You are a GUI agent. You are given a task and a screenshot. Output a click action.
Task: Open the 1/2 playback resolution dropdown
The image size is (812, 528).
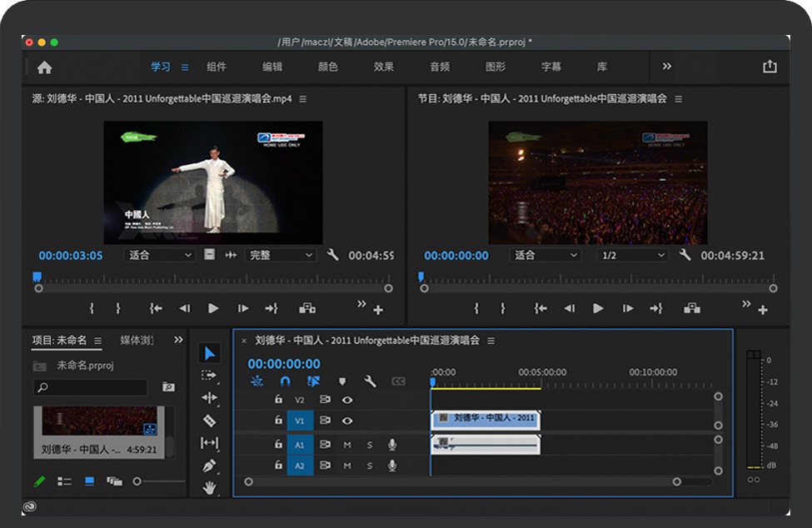pos(633,256)
